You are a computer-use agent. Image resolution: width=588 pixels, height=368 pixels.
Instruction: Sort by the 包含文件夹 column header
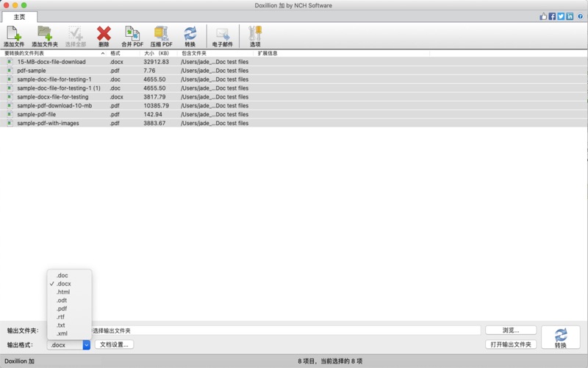tap(216, 53)
